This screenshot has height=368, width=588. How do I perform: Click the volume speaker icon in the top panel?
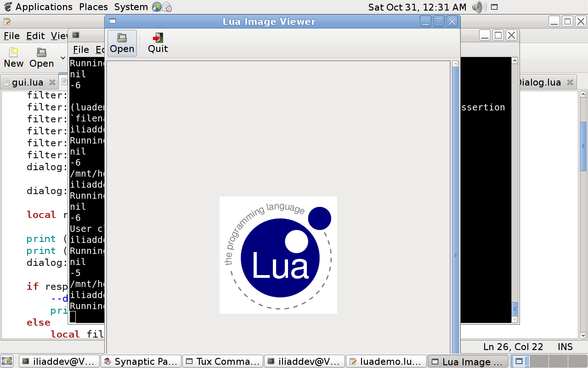click(x=479, y=7)
